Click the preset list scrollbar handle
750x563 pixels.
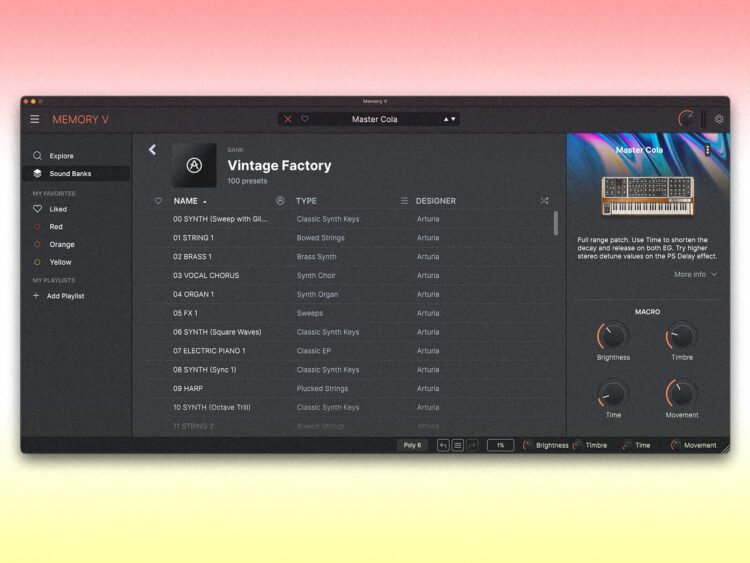tap(555, 223)
